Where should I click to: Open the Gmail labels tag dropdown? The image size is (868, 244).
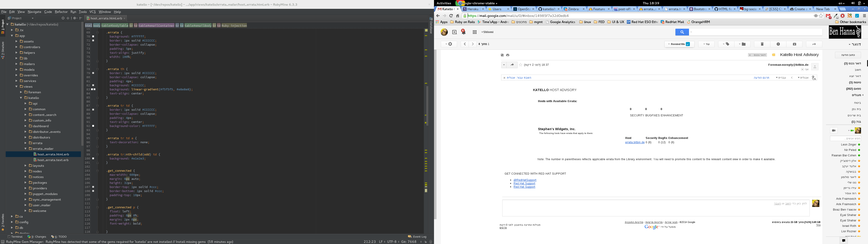click(x=726, y=44)
